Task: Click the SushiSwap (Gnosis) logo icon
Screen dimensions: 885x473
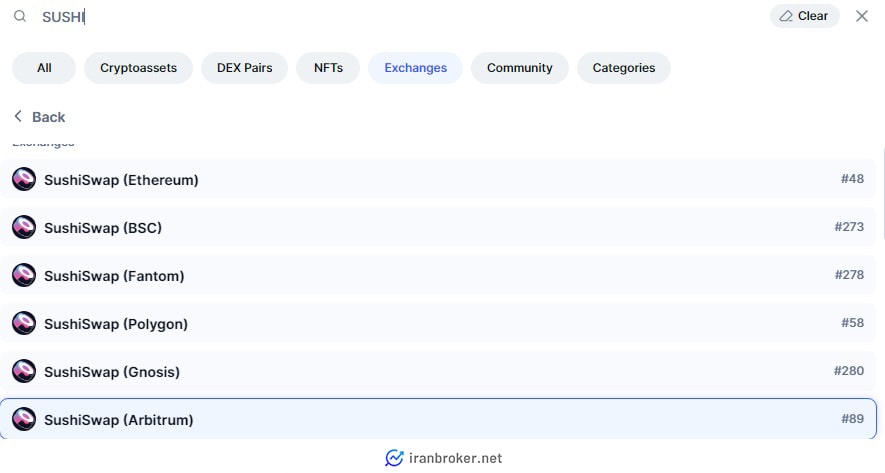Action: point(24,371)
